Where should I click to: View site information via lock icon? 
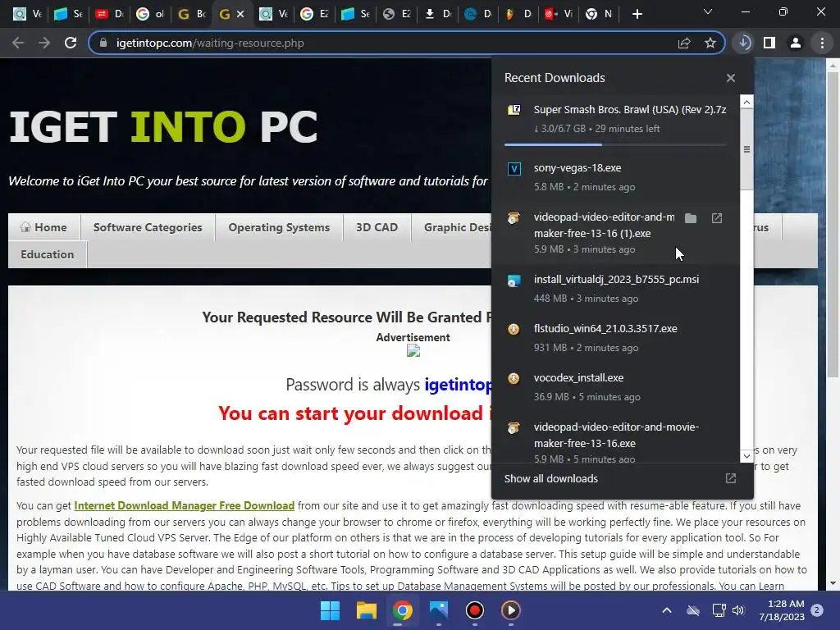[104, 43]
